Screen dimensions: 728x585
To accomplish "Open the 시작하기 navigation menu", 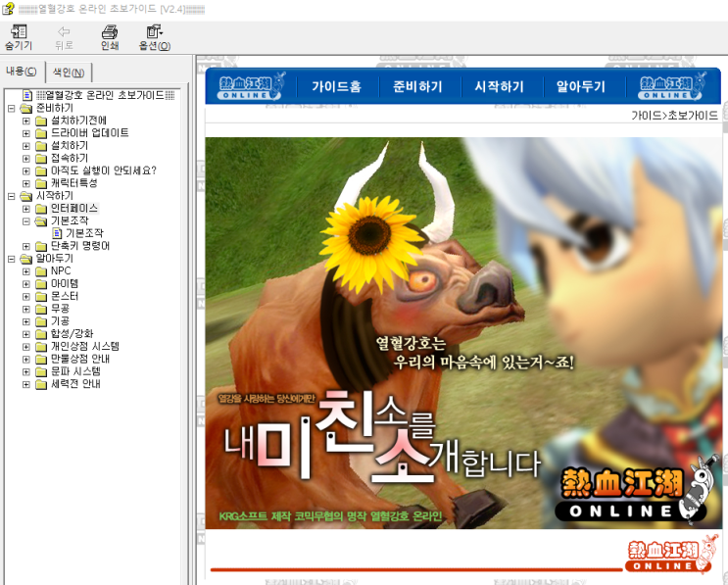I will (499, 87).
